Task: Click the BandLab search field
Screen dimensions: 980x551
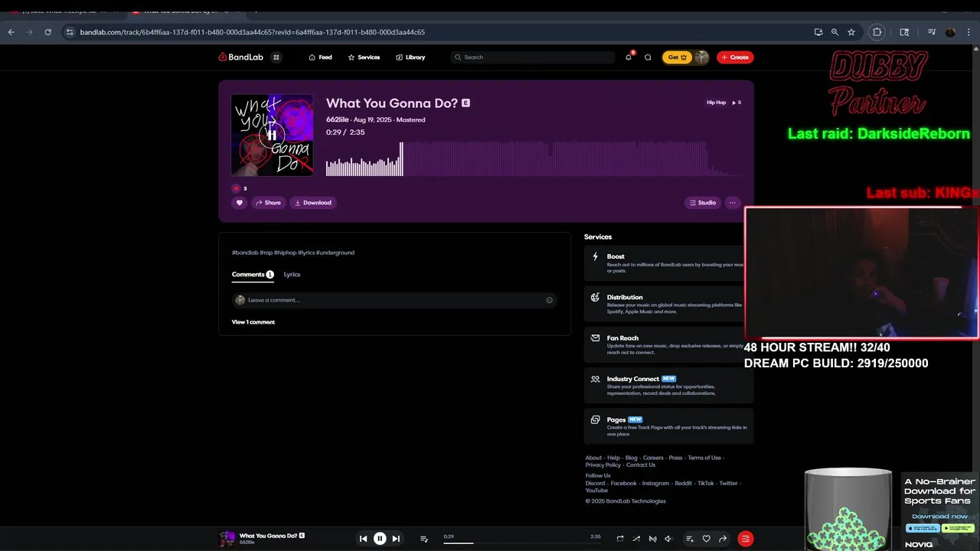Action: (x=533, y=57)
